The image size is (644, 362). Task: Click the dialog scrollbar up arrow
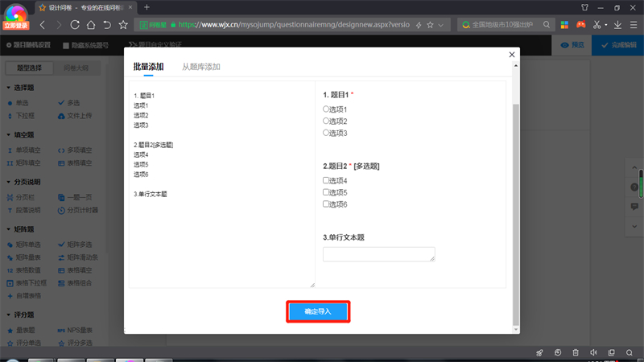click(x=516, y=66)
